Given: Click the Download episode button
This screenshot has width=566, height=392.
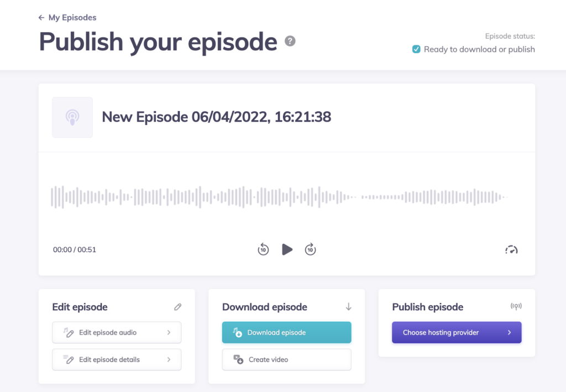Looking at the screenshot, I should (x=286, y=333).
